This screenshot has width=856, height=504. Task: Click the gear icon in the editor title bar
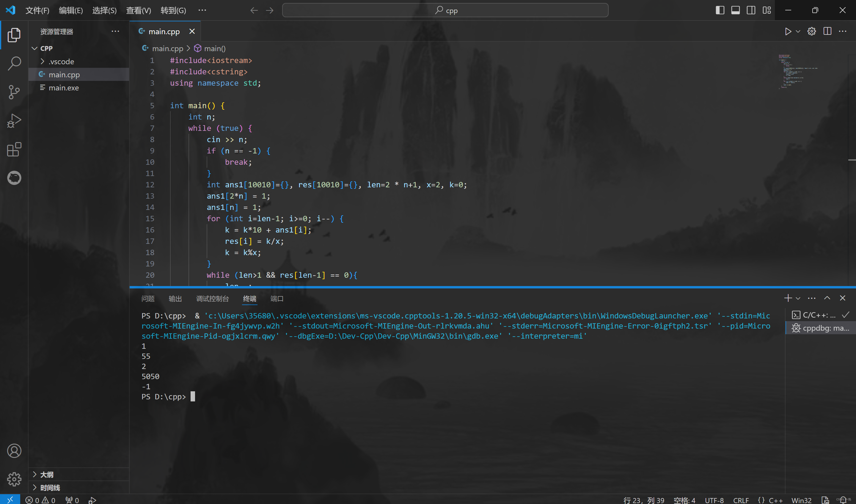pyautogui.click(x=811, y=31)
